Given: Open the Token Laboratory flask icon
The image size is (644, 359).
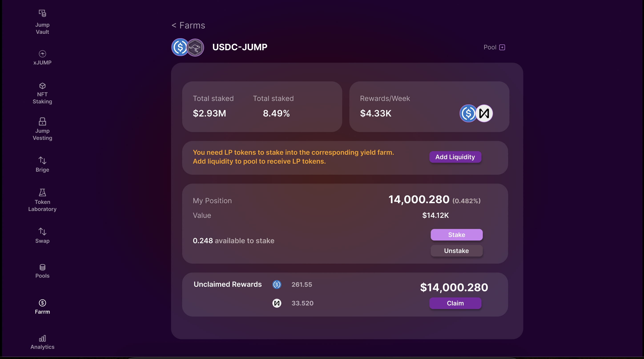Looking at the screenshot, I should click(42, 193).
